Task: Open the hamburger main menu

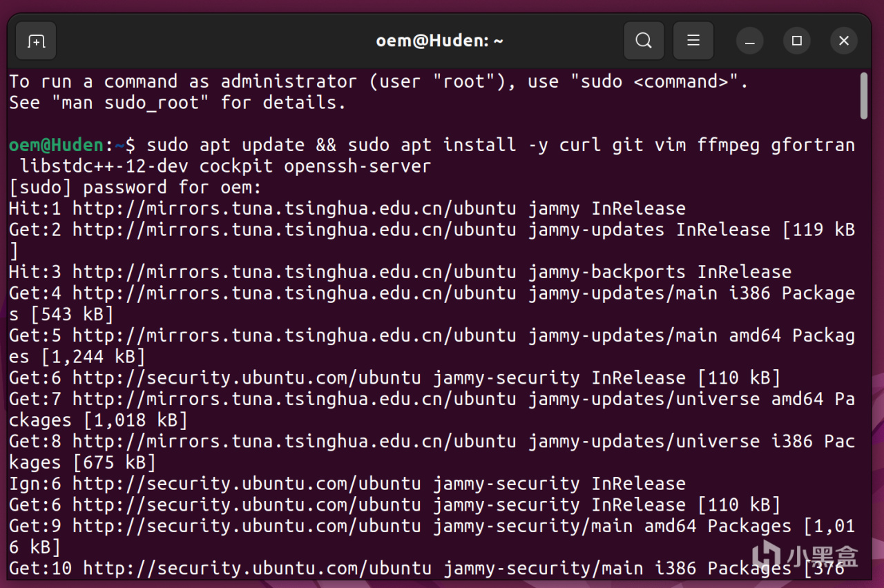Action: coord(693,41)
